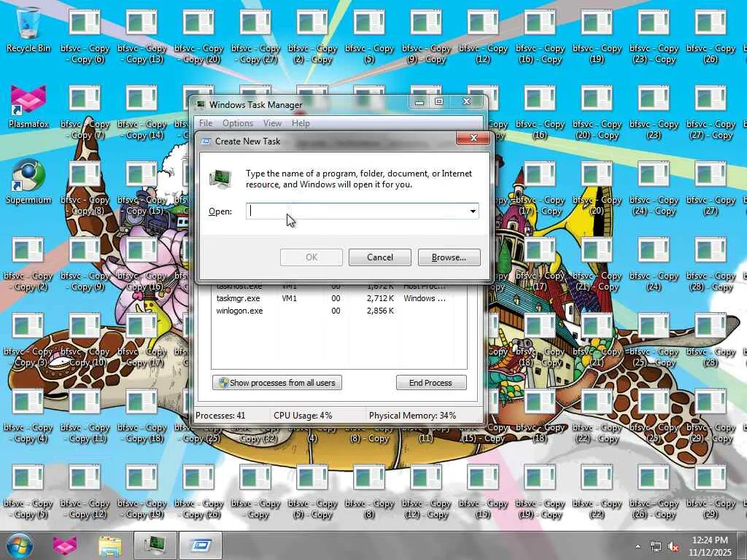The width and height of the screenshot is (747, 560).
Task: Select the taskmgr.exe process row
Action: pos(338,298)
